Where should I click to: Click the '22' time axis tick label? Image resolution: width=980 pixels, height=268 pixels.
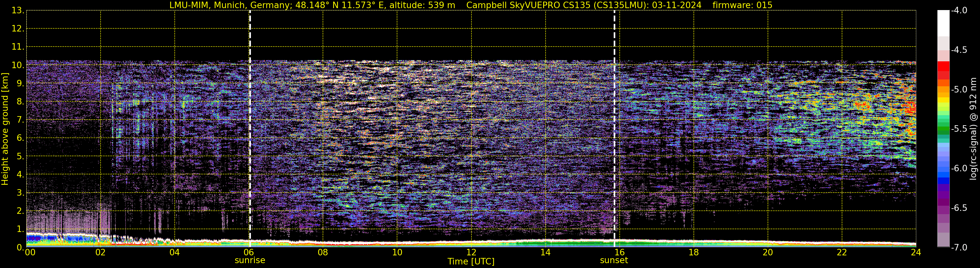tap(842, 252)
